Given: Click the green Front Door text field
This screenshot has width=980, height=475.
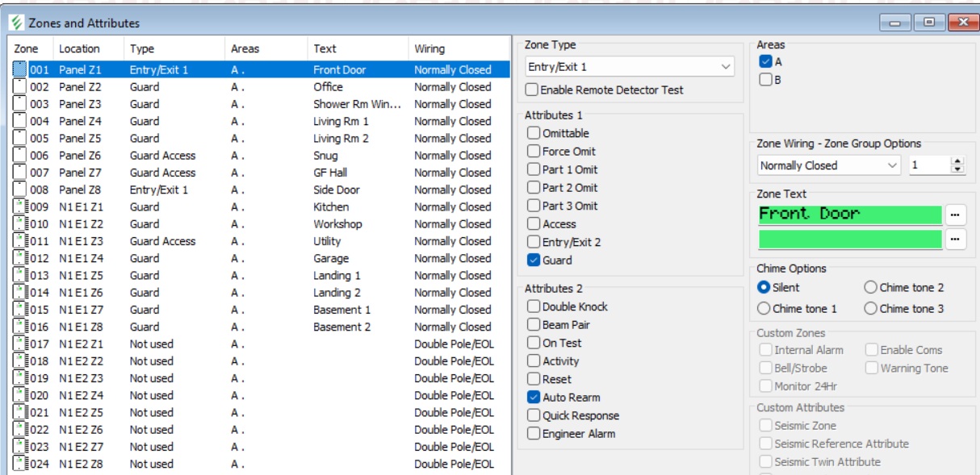Looking at the screenshot, I should point(849,215).
